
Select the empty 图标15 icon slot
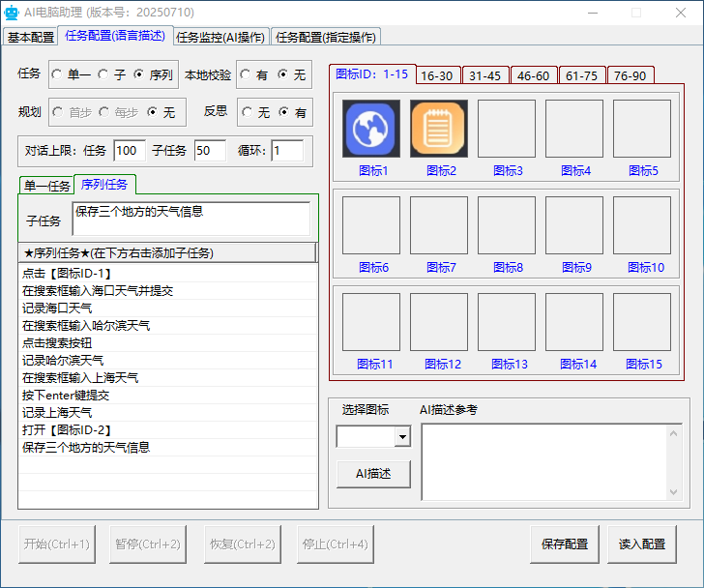pos(642,322)
